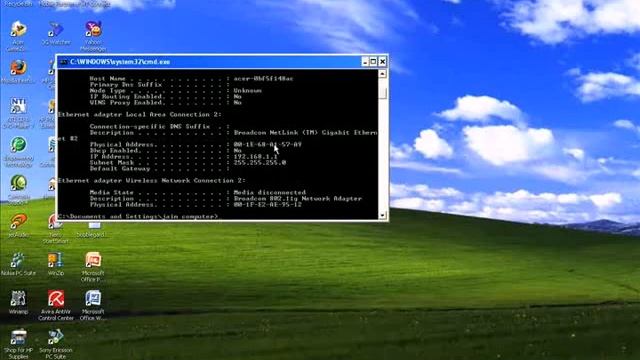Click the cmd.exe title bar system icon
Image resolution: width=640 pixels, height=360 pixels.
coord(63,62)
